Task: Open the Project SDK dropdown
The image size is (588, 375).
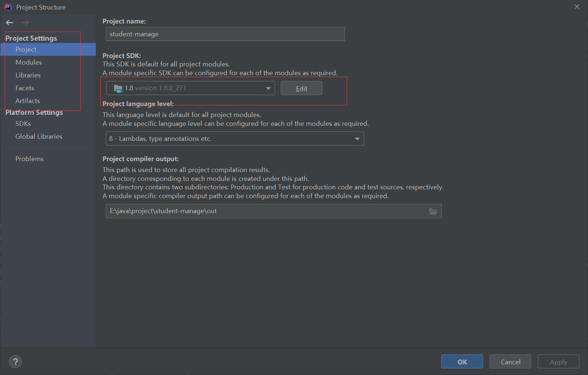Action: (268, 88)
